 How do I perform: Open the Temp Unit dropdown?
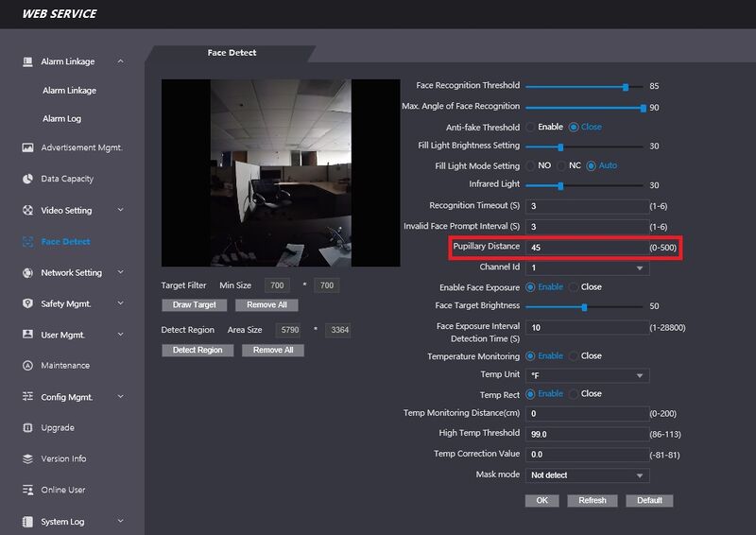point(587,375)
